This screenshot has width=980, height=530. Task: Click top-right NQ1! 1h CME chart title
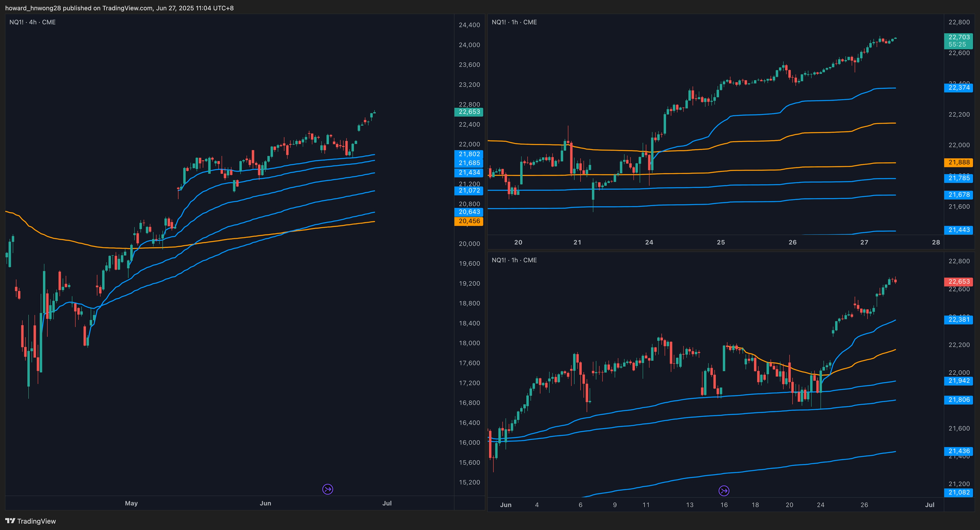pyautogui.click(x=514, y=22)
